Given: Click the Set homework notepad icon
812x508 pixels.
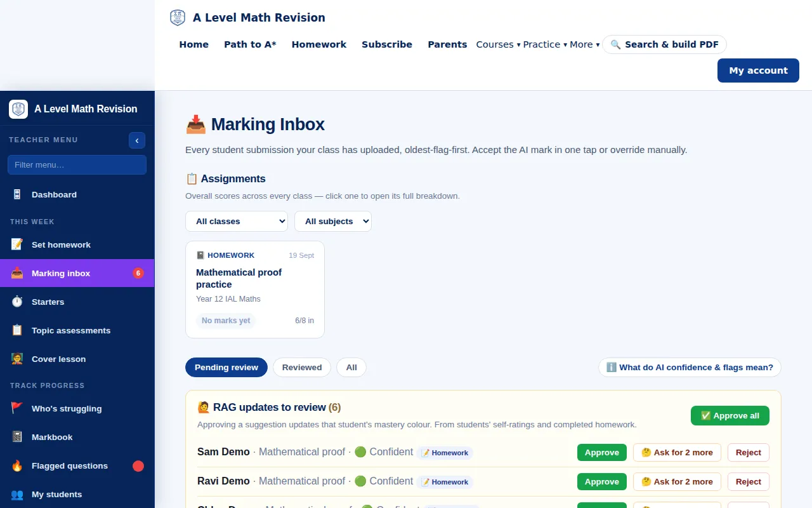Looking at the screenshot, I should (x=17, y=245).
